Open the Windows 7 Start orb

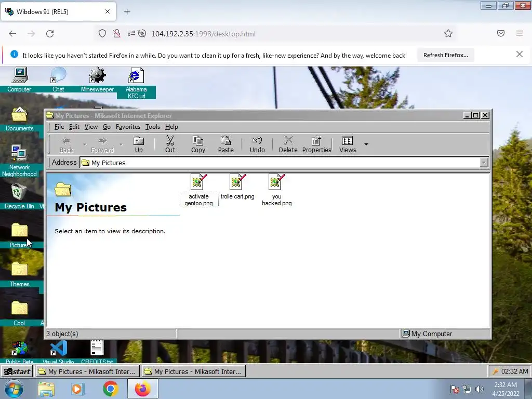pos(14,389)
